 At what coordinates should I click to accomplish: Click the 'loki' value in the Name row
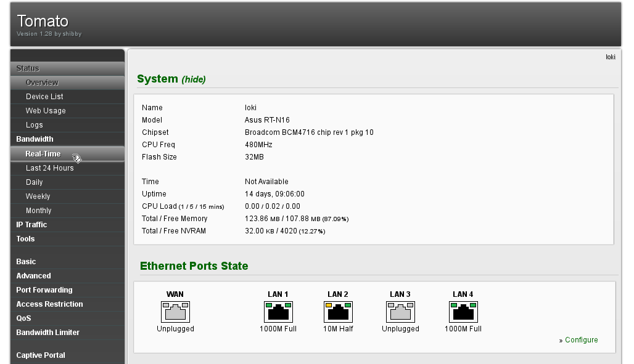tap(250, 108)
